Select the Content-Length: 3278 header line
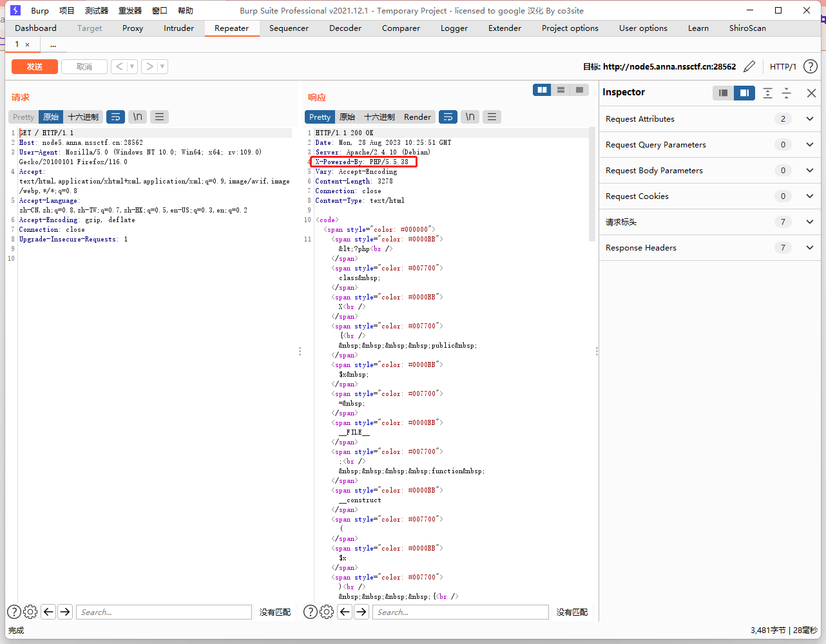The height and width of the screenshot is (644, 826). coord(354,181)
